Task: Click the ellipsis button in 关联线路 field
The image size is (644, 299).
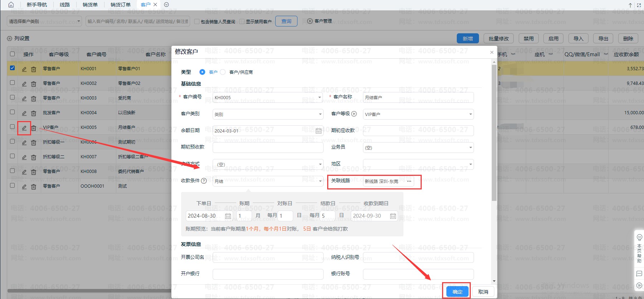Action: (x=409, y=181)
